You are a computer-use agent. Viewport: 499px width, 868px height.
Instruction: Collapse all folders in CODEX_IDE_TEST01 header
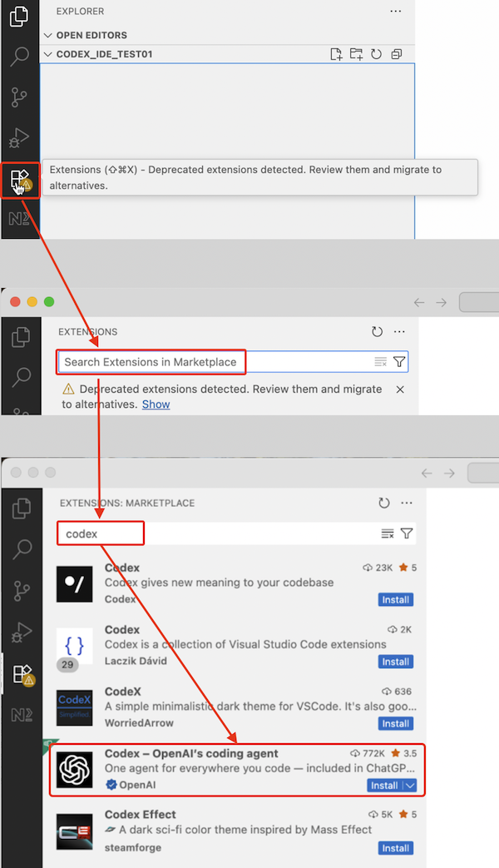(396, 54)
